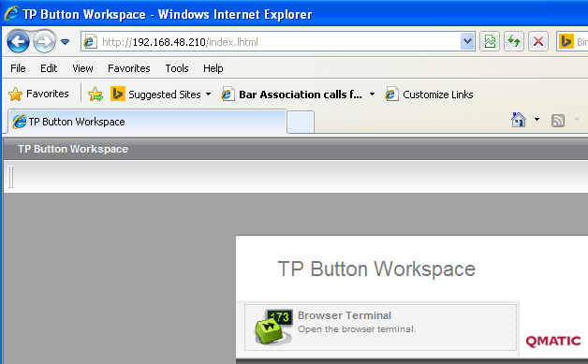Expand the address bar history dropdown

(467, 41)
